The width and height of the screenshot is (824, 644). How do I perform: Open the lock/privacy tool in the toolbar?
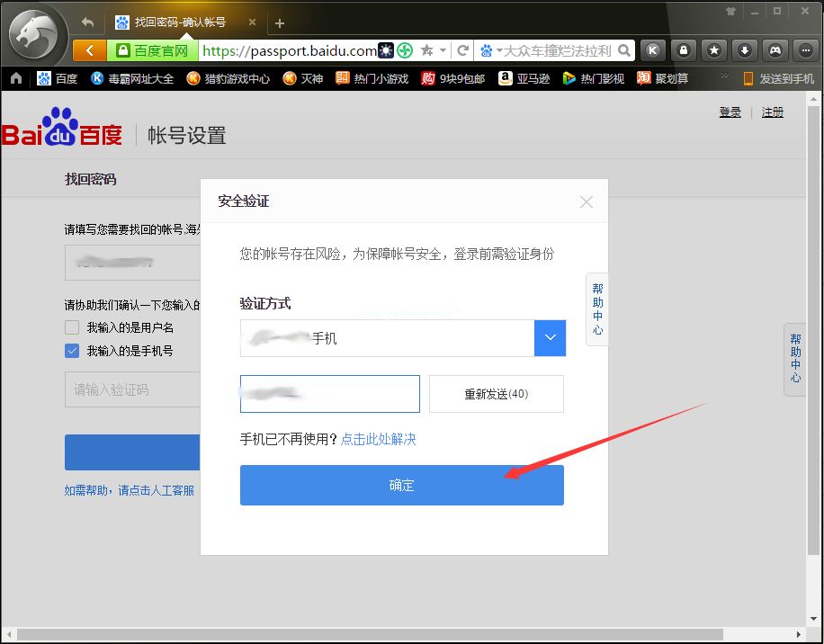[684, 50]
